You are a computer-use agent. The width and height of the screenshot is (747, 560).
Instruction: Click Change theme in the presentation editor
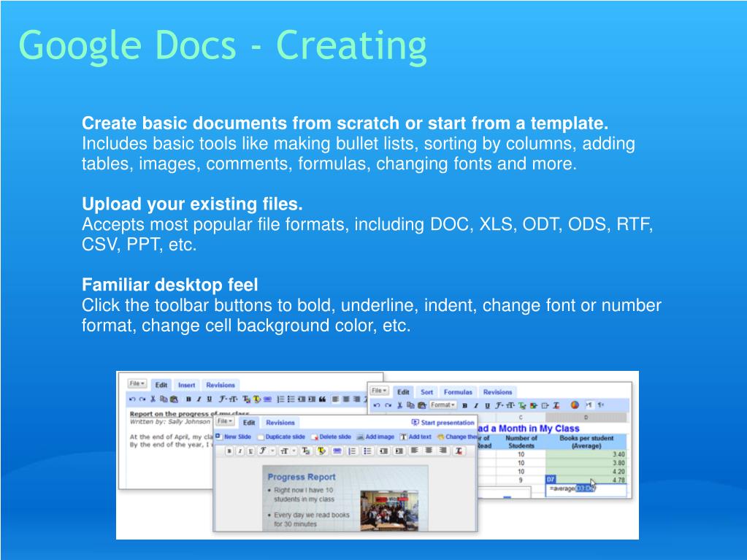[457, 437]
